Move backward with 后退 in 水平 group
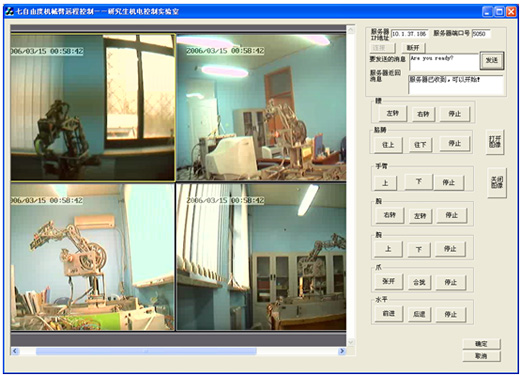Image resolution: width=520 pixels, height=375 pixels. click(419, 314)
